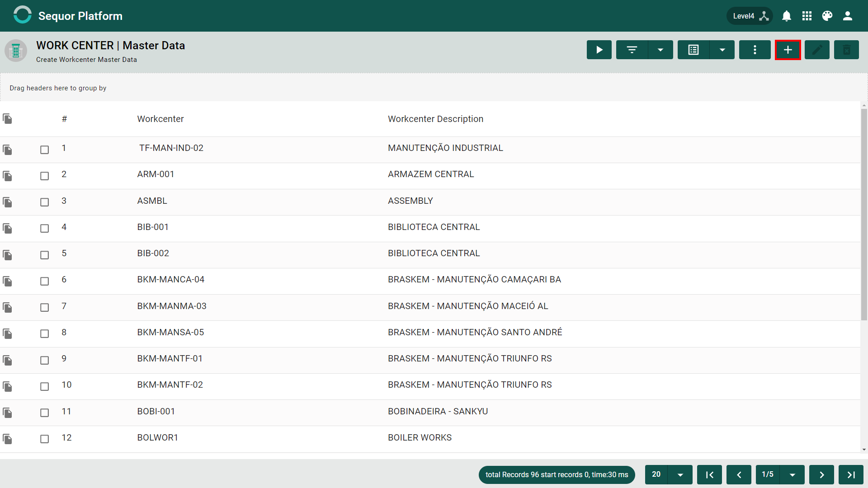Image resolution: width=868 pixels, height=488 pixels.
Task: Copy row BIB-001
Action: click(x=7, y=228)
